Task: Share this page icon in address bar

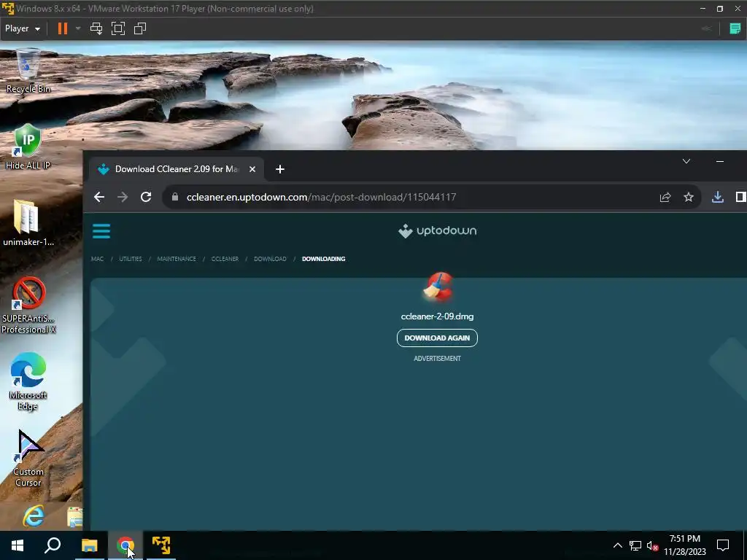Action: (x=665, y=197)
